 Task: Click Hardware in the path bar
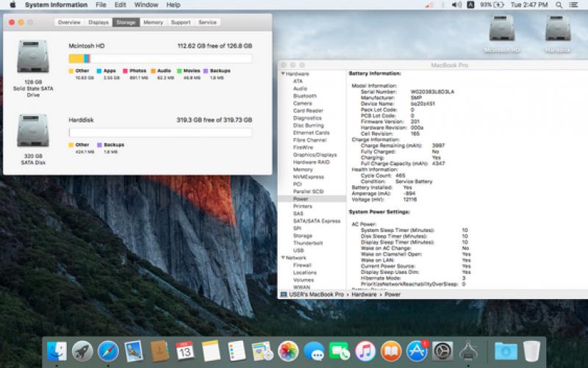(364, 295)
